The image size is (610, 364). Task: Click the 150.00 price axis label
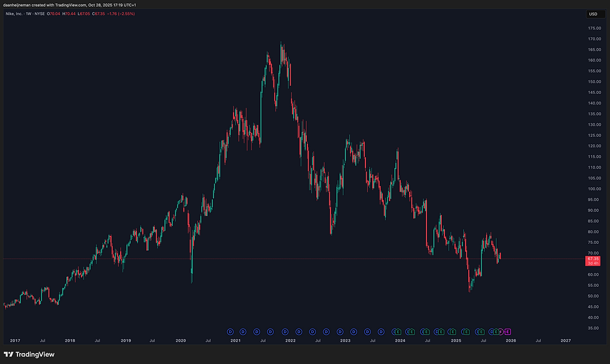point(594,82)
